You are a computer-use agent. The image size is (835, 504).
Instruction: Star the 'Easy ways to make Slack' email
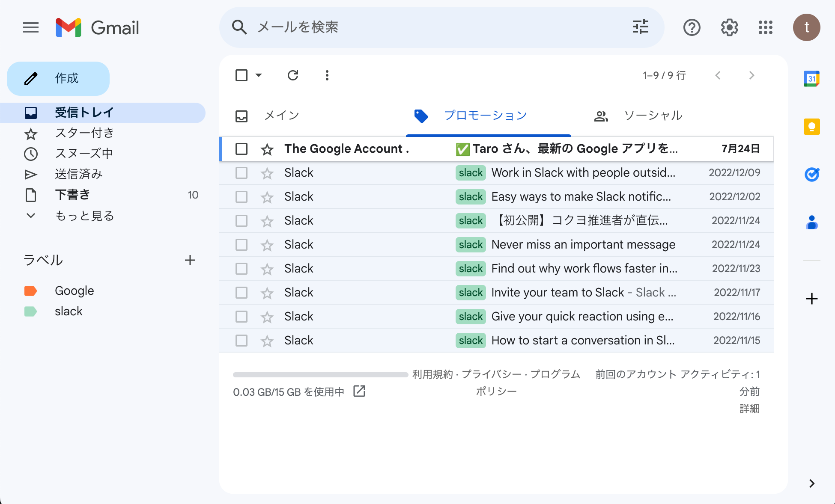click(267, 197)
